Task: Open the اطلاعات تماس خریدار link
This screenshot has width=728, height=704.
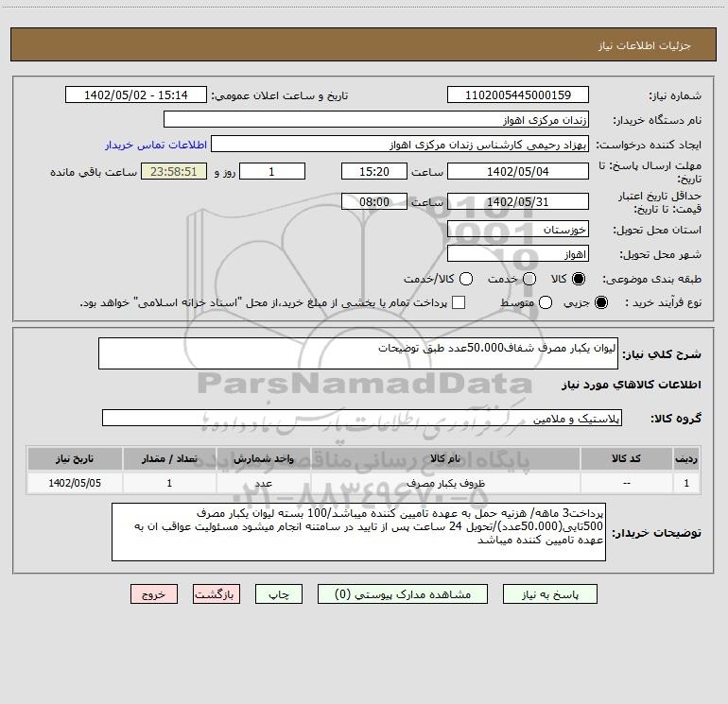Action: pyautogui.click(x=156, y=145)
